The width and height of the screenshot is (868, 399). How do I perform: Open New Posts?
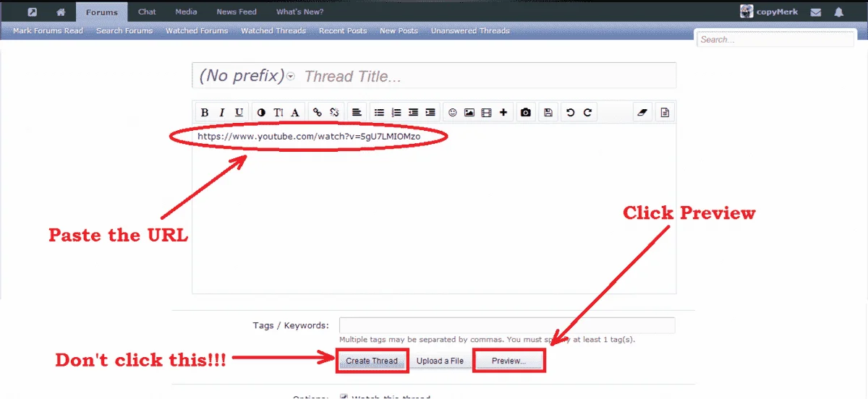click(x=399, y=31)
